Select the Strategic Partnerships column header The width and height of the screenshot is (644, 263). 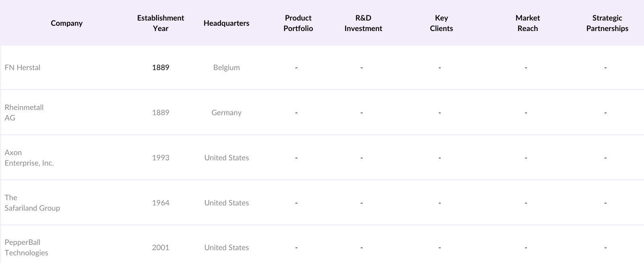(x=607, y=23)
